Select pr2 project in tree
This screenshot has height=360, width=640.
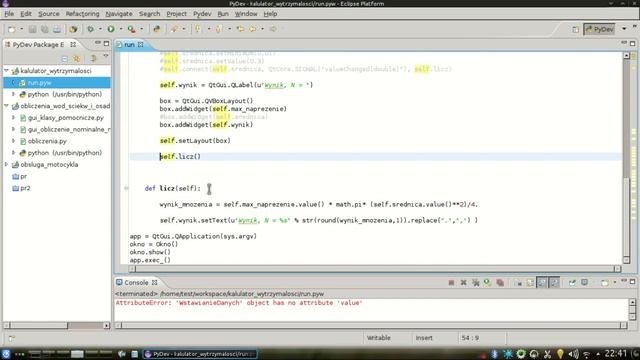click(25, 188)
